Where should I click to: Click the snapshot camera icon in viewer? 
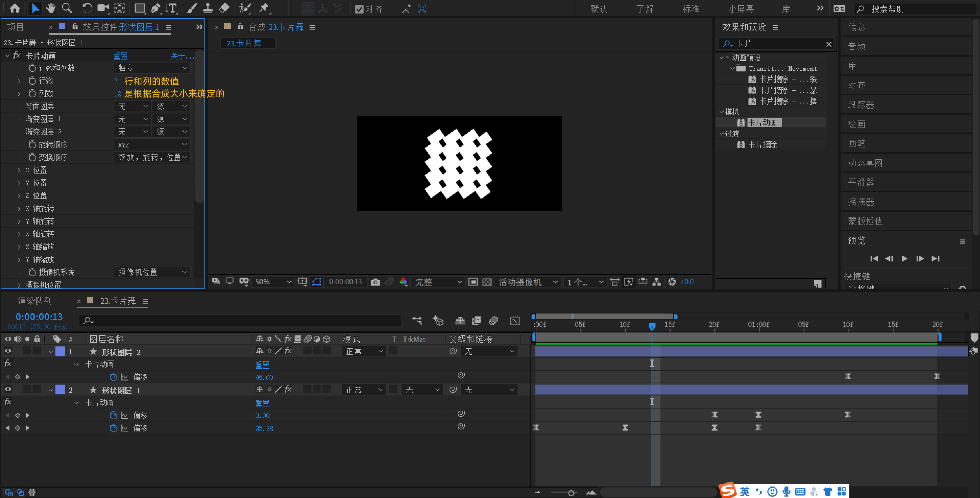click(375, 282)
